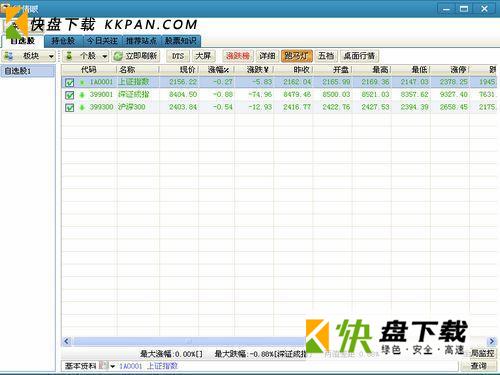Sort by the 名称 column header
Screen dimensions: 500x375
click(138, 70)
